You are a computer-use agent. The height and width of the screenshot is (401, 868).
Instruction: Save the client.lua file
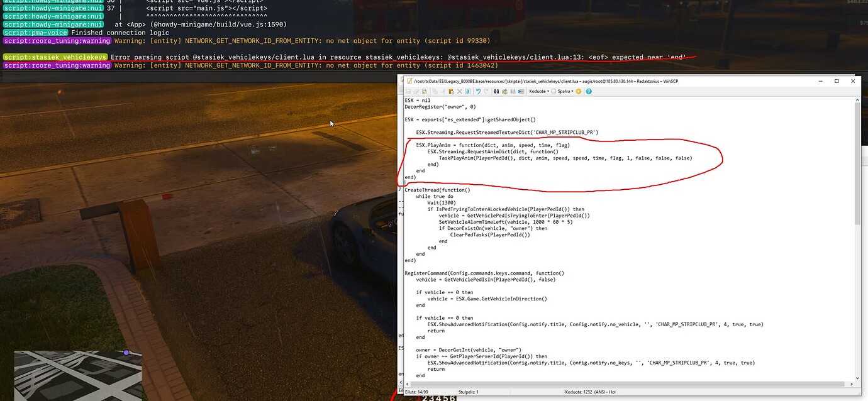[408, 91]
